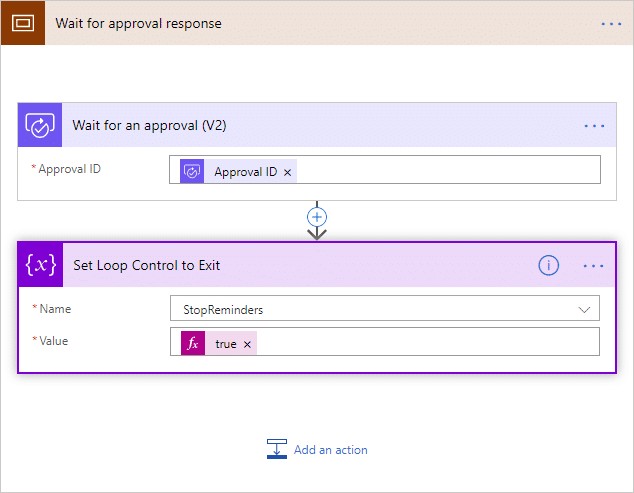
Task: Click Add an action link
Action: (331, 450)
